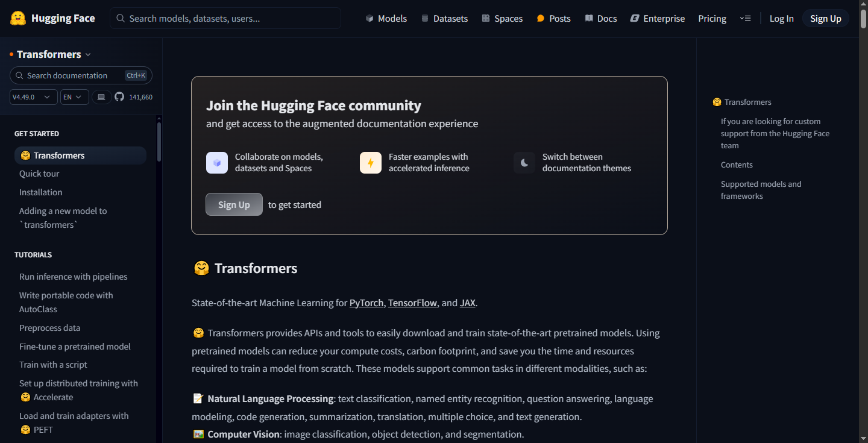The width and height of the screenshot is (868, 443).
Task: Open the V4.49.0 version dropdown
Action: tap(34, 97)
